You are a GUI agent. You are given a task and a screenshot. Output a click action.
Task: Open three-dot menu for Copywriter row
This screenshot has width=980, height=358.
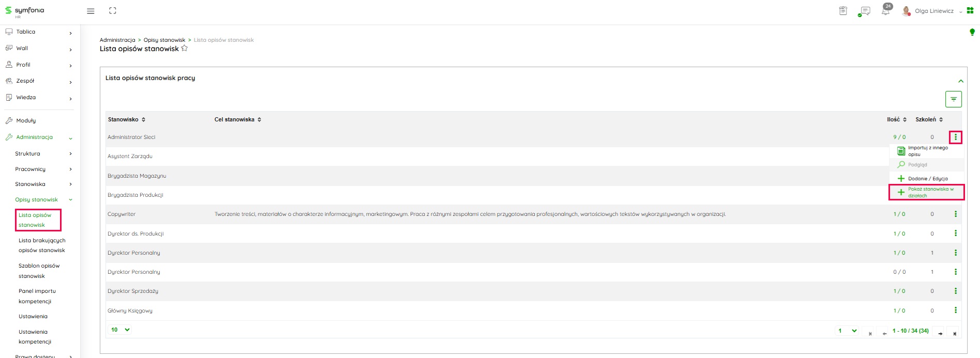[955, 214]
